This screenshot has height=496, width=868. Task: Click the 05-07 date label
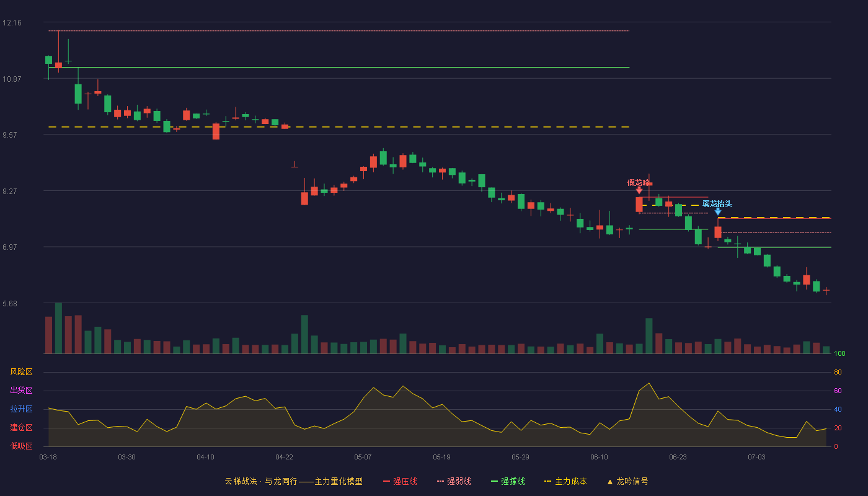coord(363,457)
